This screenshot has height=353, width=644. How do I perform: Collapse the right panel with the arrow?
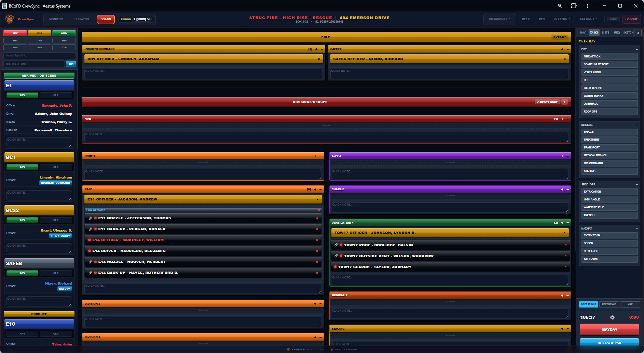tap(638, 33)
